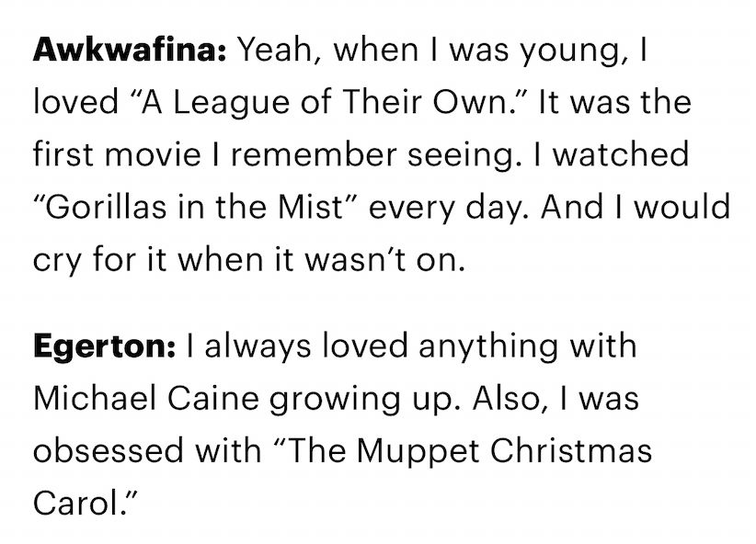
Task: Click the name "Michael Caine"
Action: pyautogui.click(x=146, y=399)
